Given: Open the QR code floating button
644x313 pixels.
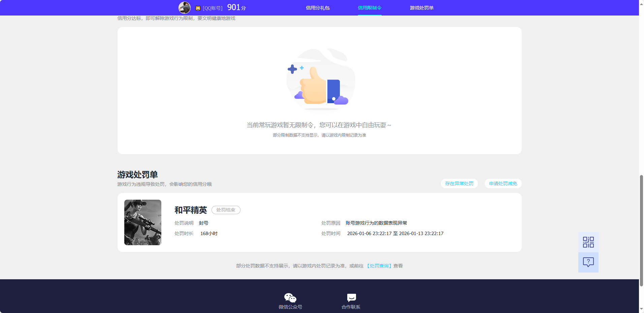Looking at the screenshot, I should point(588,242).
